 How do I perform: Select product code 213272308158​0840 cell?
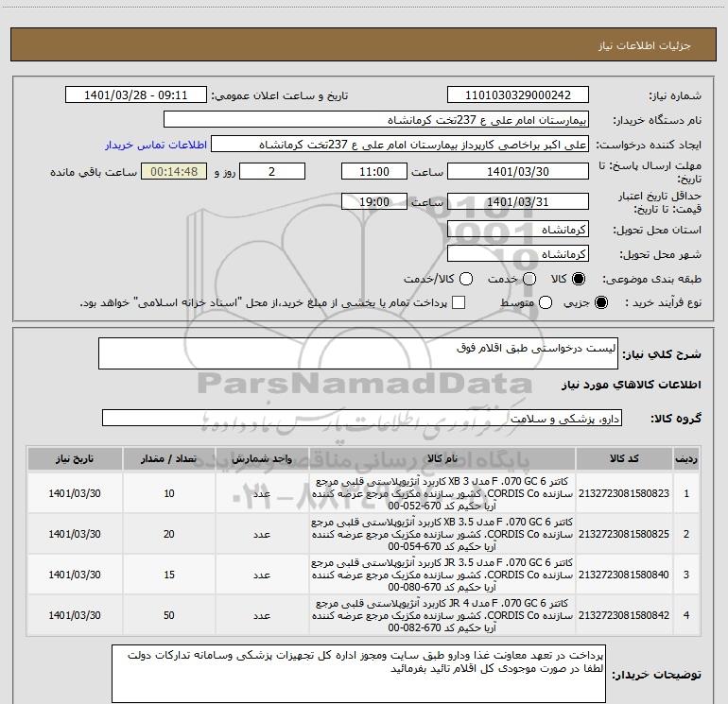(624, 575)
